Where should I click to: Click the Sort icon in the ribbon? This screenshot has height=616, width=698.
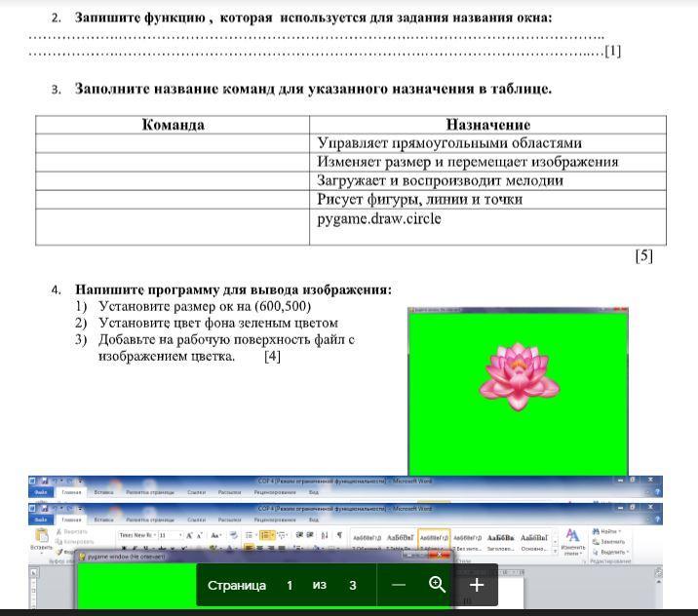click(x=325, y=535)
